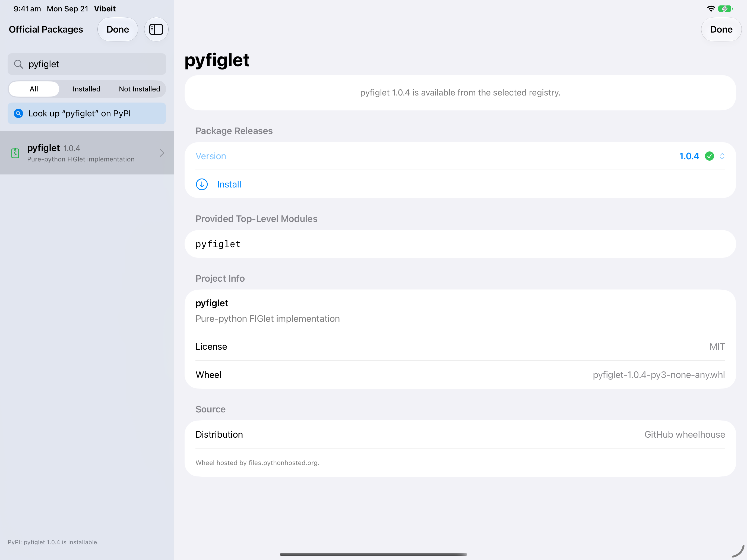The width and height of the screenshot is (747, 560).
Task: Select the All filter tab
Action: point(34,89)
